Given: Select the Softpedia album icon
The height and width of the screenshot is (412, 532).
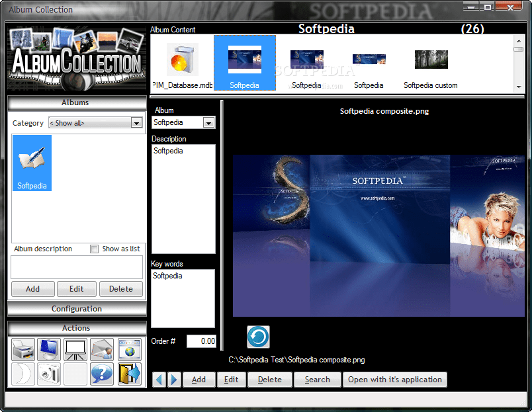Looking at the screenshot, I should 32,163.
